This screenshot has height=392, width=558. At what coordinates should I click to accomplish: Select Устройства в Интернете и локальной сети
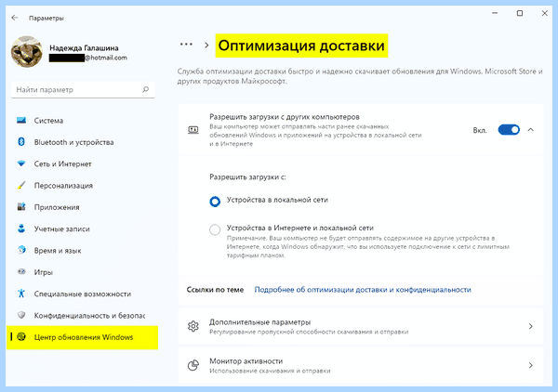click(x=215, y=229)
